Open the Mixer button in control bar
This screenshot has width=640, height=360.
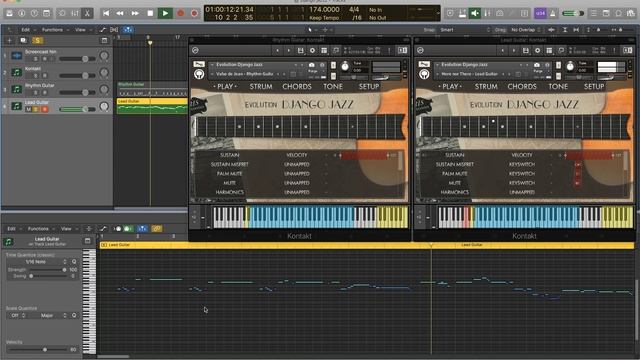click(x=75, y=13)
